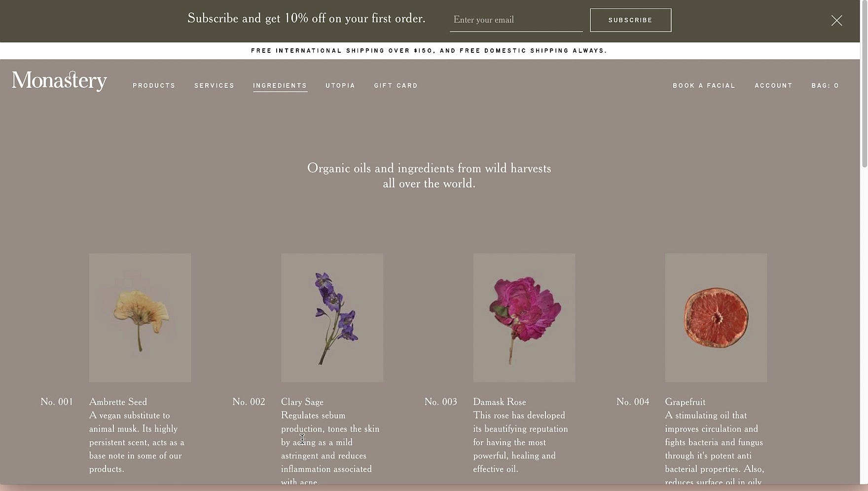Click the Clary Sage title
This screenshot has height=491, width=868.
click(302, 402)
